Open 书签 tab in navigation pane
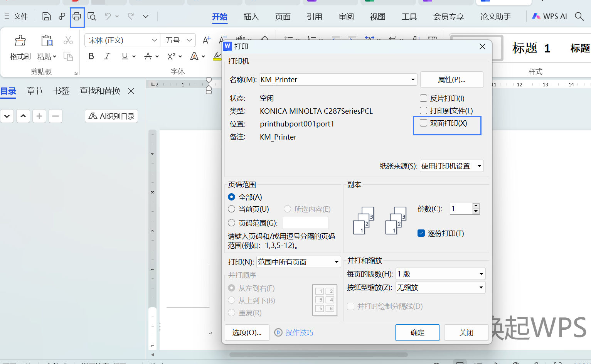Viewport: 591px width, 364px height. pyautogui.click(x=61, y=91)
